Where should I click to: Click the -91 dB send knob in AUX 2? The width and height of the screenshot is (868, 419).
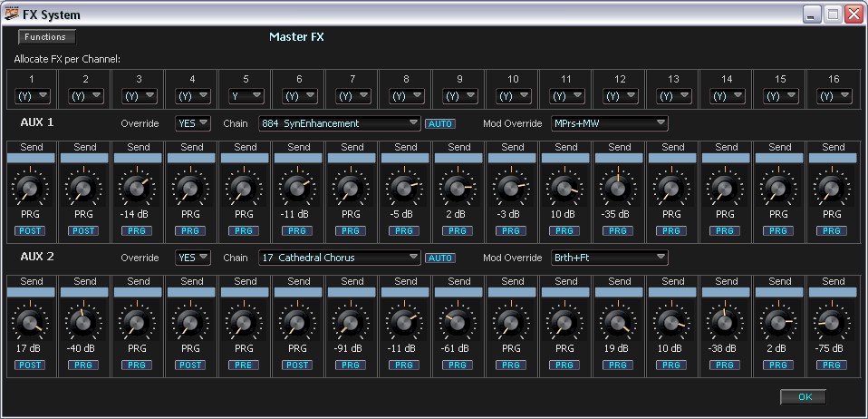coord(352,322)
